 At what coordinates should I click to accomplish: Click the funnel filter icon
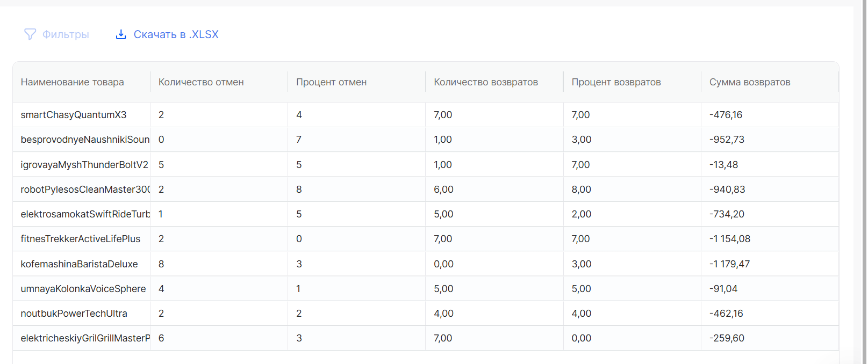click(30, 34)
